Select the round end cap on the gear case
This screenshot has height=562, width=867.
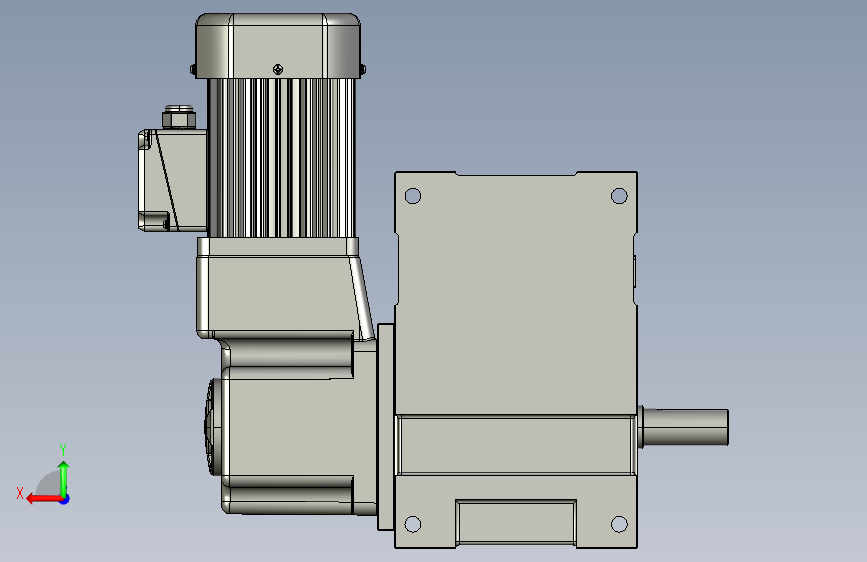[213, 426]
